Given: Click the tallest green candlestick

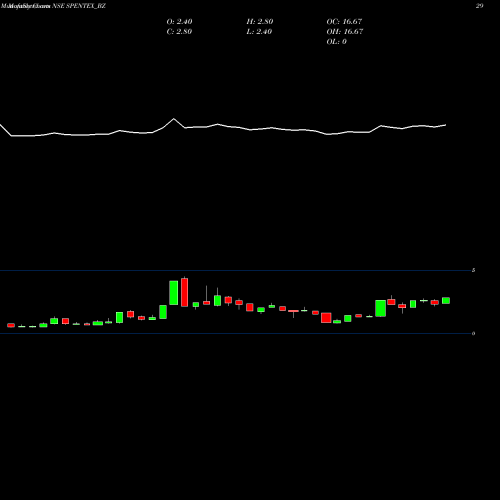Looking at the screenshot, I should pos(174,293).
